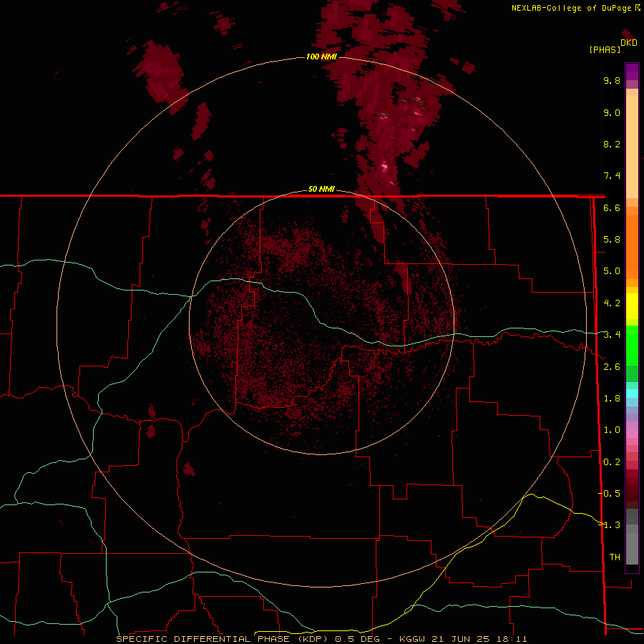
Task: Click the 9.8 value on the color scale
Action: 612,80
